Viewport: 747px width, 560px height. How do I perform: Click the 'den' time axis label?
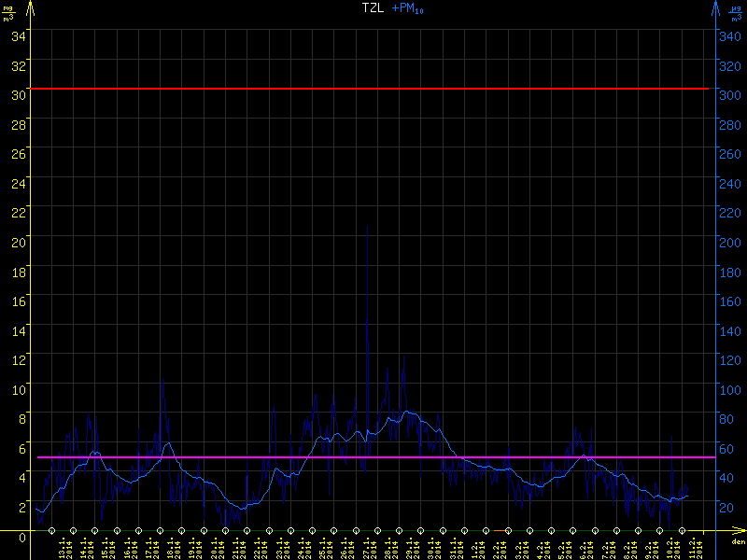coord(738,542)
